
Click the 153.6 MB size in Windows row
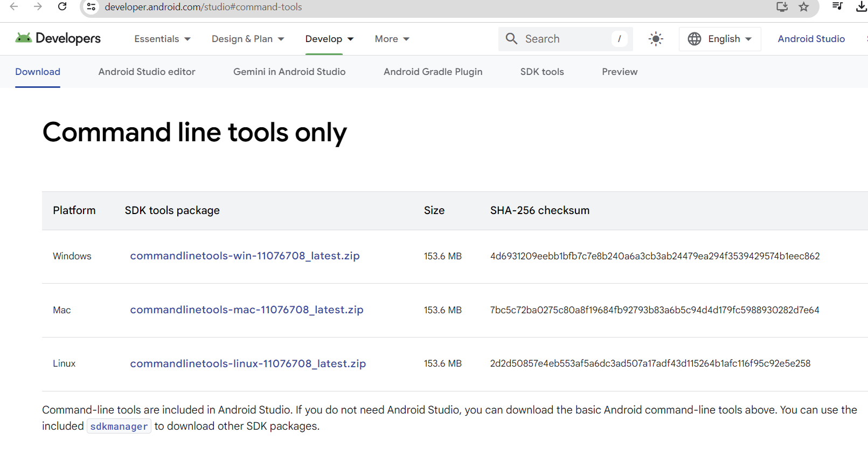(443, 256)
